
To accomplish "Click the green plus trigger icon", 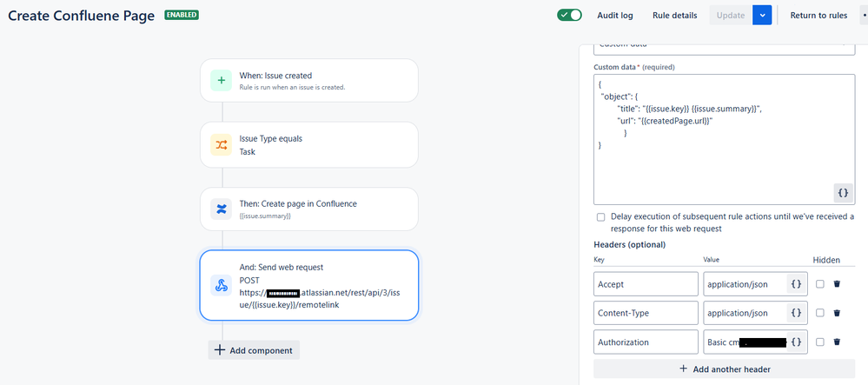I will 221,80.
